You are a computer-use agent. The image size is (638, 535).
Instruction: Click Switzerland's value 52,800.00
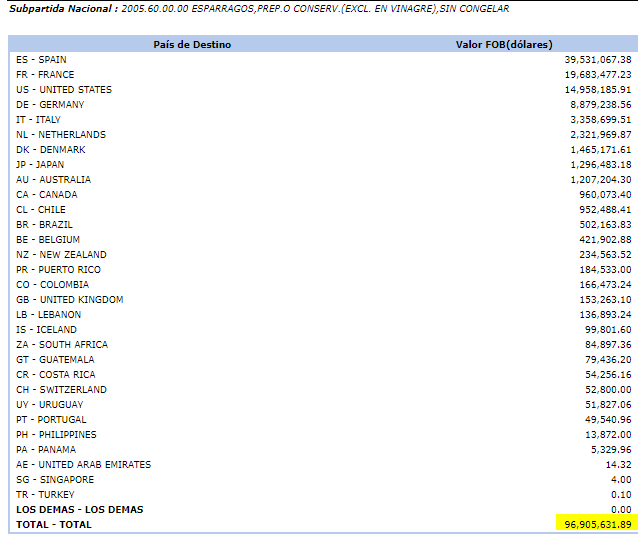pyautogui.click(x=608, y=390)
